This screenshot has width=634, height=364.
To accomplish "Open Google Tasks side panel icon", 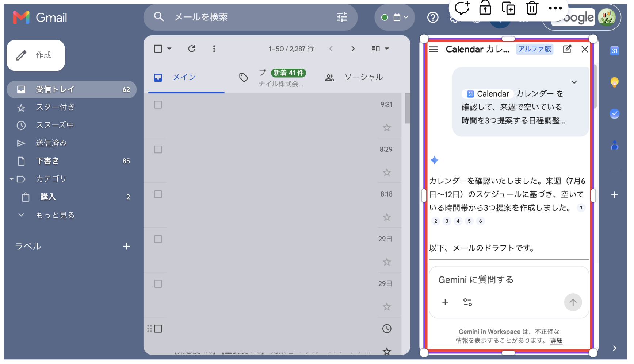I will point(615,114).
